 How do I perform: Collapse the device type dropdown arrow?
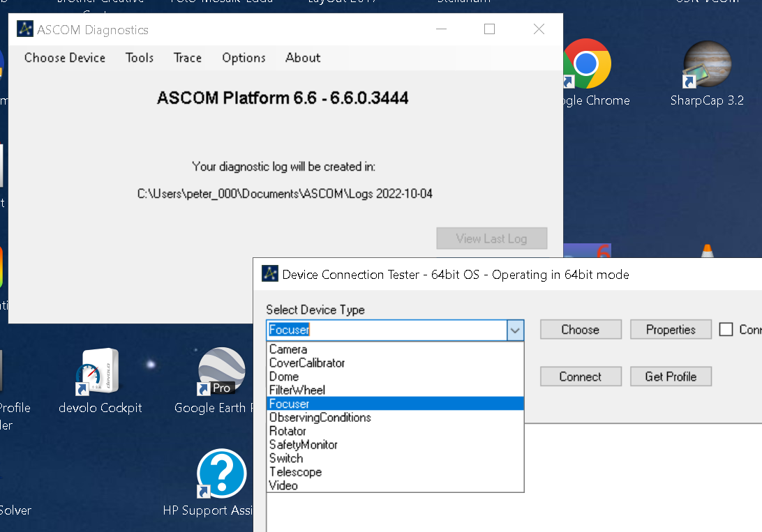click(x=515, y=330)
